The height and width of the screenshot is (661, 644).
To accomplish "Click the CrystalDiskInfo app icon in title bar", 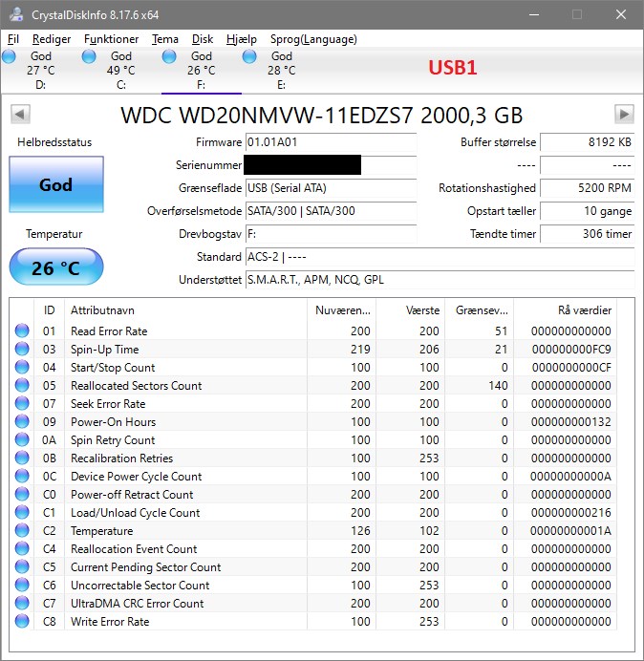I will click(x=17, y=14).
